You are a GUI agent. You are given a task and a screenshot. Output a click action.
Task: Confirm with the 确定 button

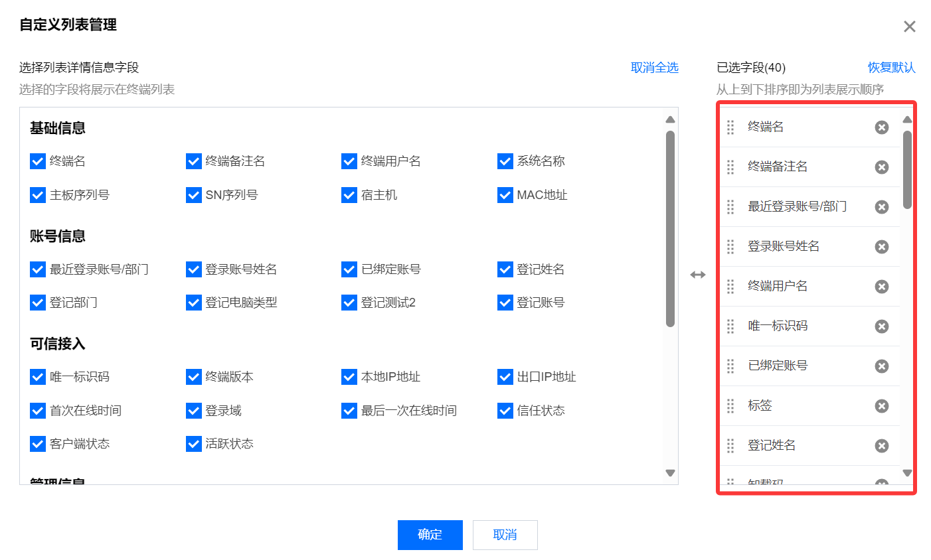(x=430, y=535)
